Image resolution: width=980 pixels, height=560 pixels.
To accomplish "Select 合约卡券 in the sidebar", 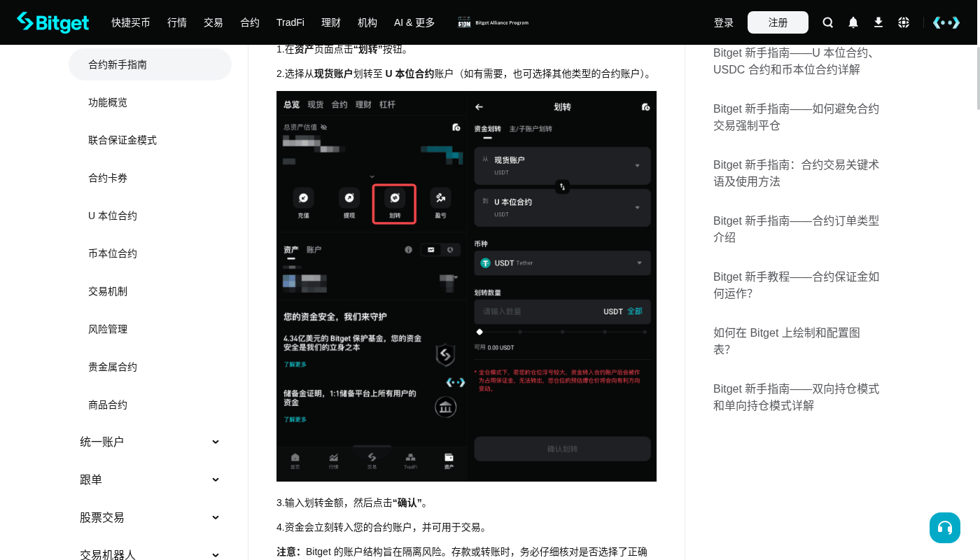I will [108, 178].
